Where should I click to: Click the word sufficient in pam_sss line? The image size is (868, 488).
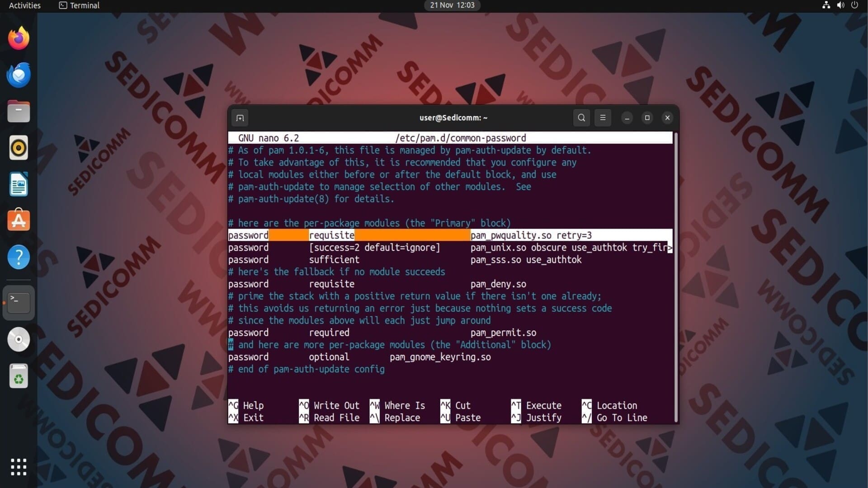coord(334,260)
